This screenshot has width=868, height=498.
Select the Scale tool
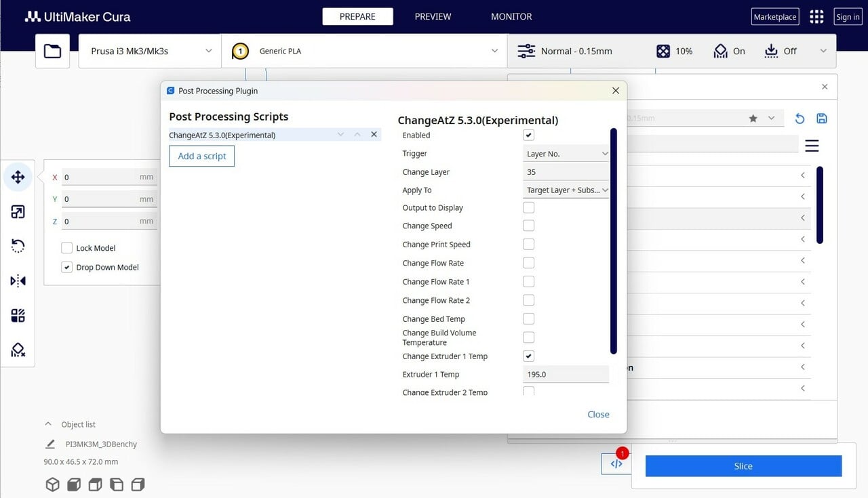(x=18, y=212)
